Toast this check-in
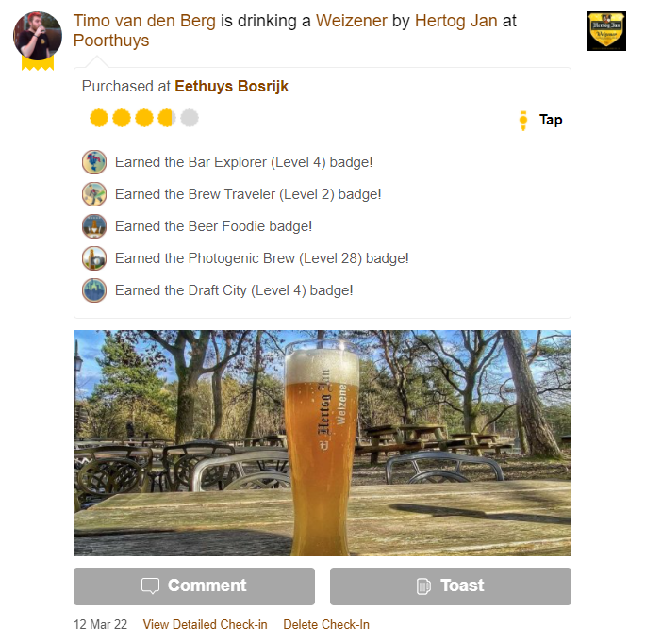This screenshot has width=645, height=644. (x=451, y=586)
